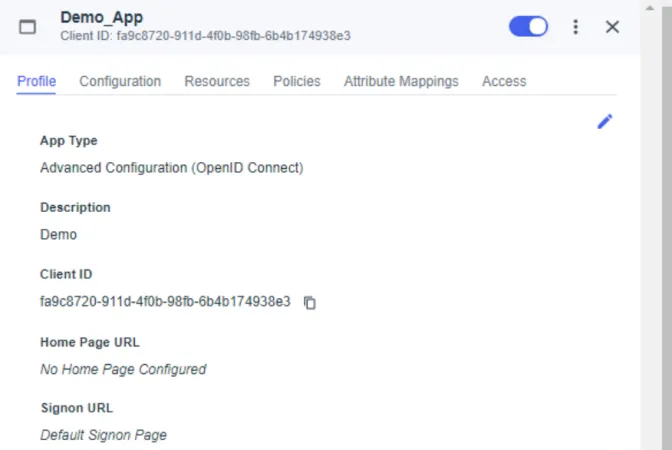Screen dimensions: 672x450
Task: Switch to the Access tab
Action: tap(504, 81)
